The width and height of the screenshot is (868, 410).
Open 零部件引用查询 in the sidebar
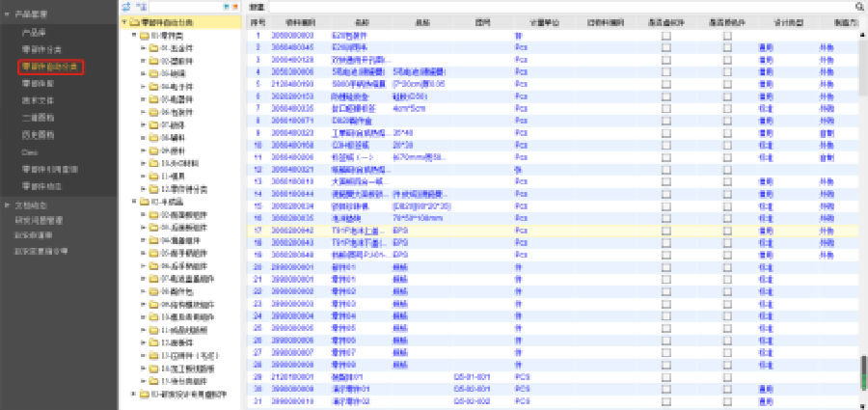49,169
